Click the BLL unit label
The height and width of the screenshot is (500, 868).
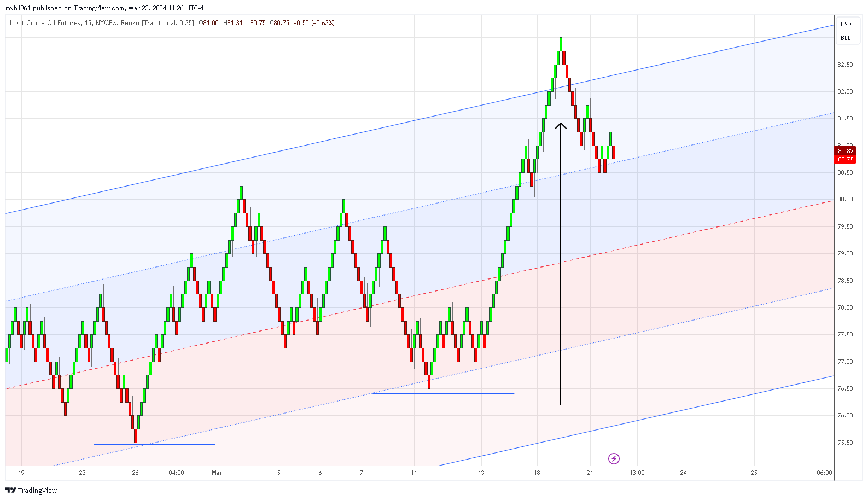(x=846, y=38)
